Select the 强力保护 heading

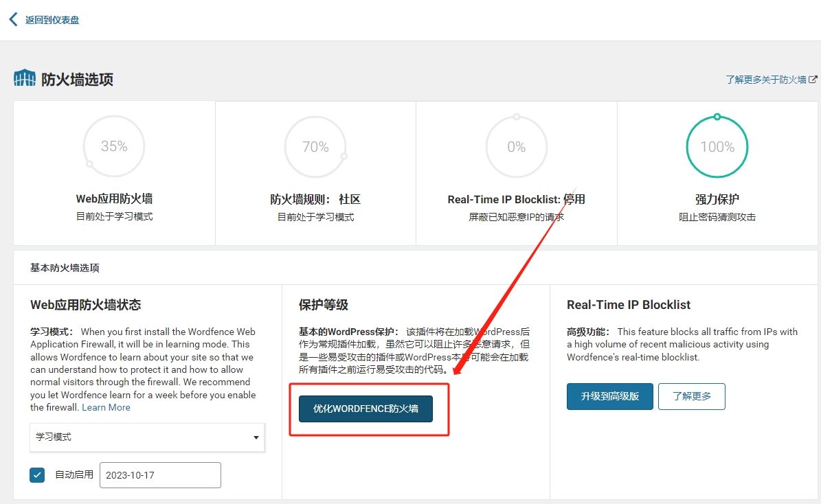click(717, 199)
